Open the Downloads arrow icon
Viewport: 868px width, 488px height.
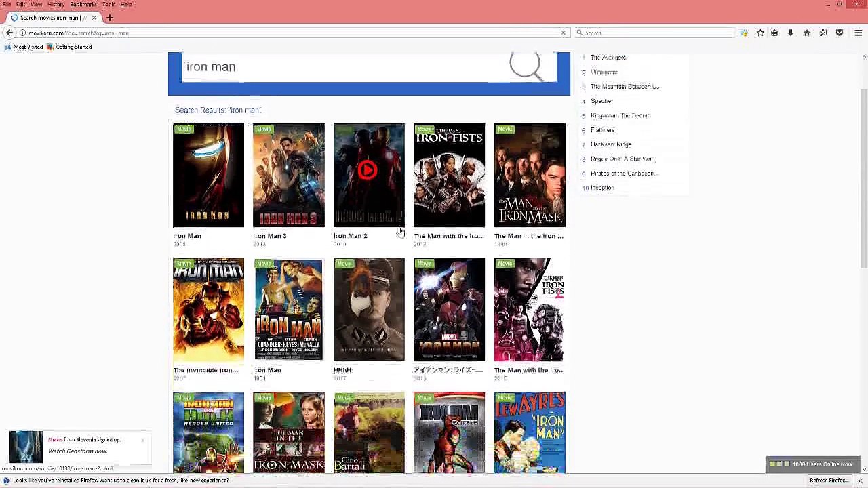coord(790,33)
